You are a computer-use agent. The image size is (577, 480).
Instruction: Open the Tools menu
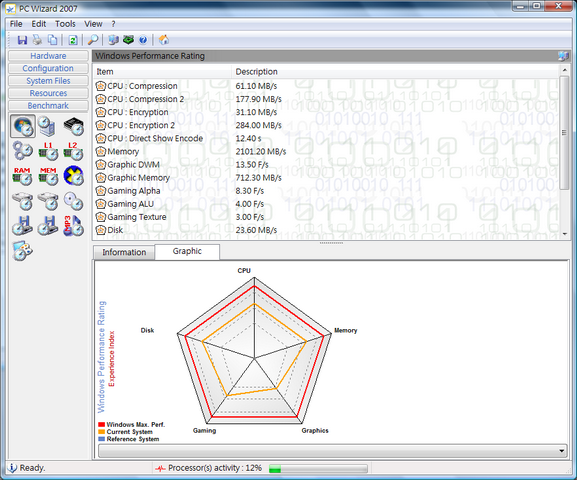point(65,24)
